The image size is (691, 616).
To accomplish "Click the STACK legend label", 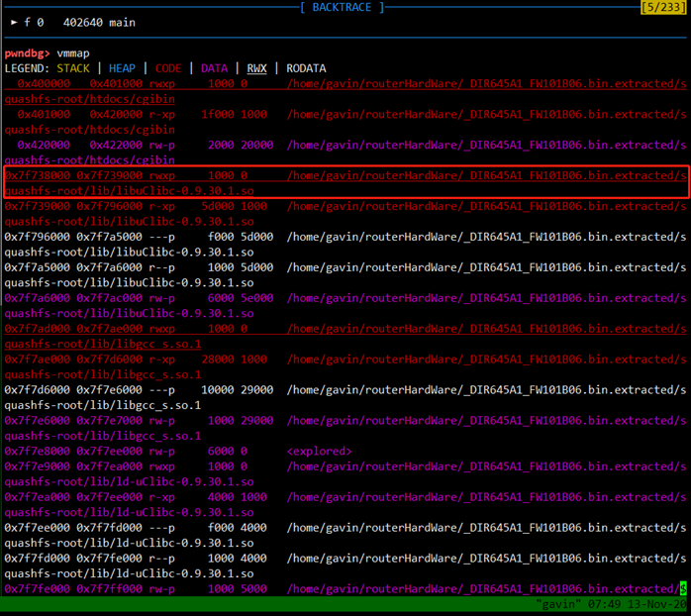I will [73, 68].
